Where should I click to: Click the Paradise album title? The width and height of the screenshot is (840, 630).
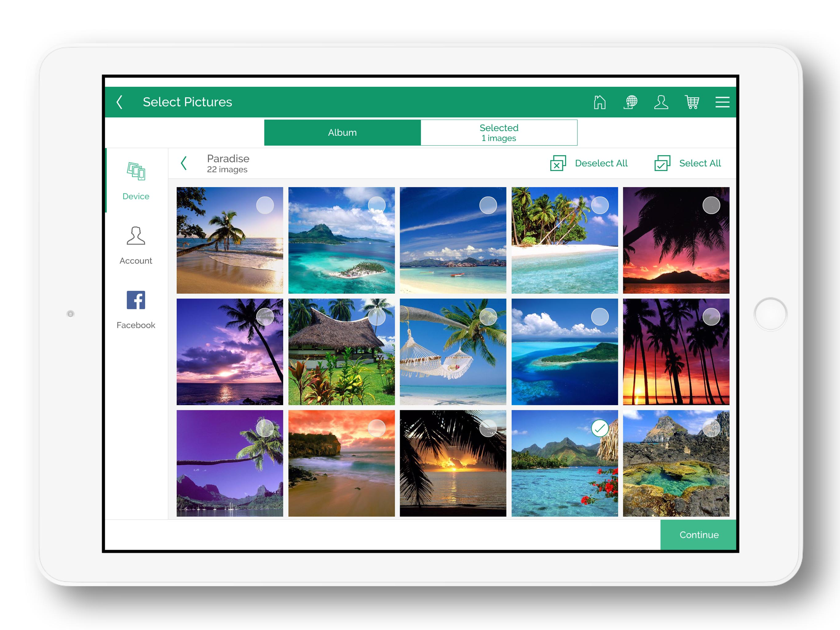[x=228, y=158]
